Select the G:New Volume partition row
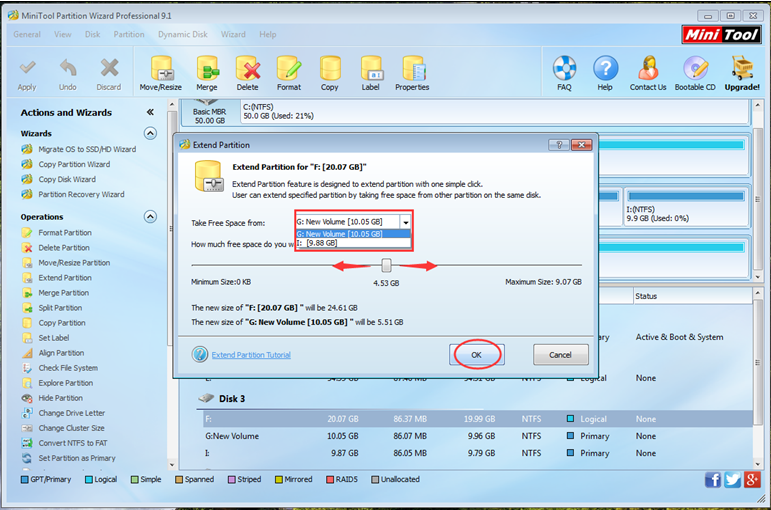This screenshot has width=771, height=510. (x=477, y=436)
